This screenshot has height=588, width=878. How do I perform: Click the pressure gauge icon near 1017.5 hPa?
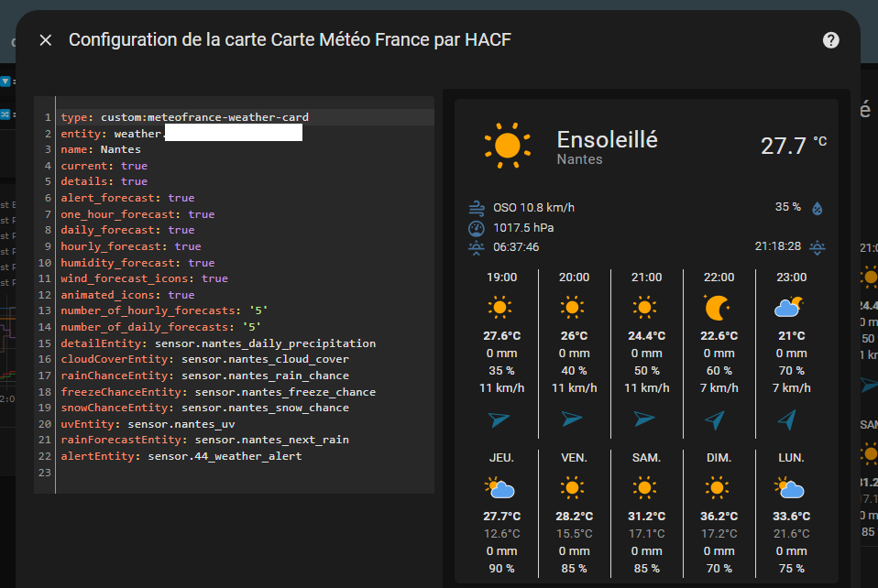click(x=477, y=228)
